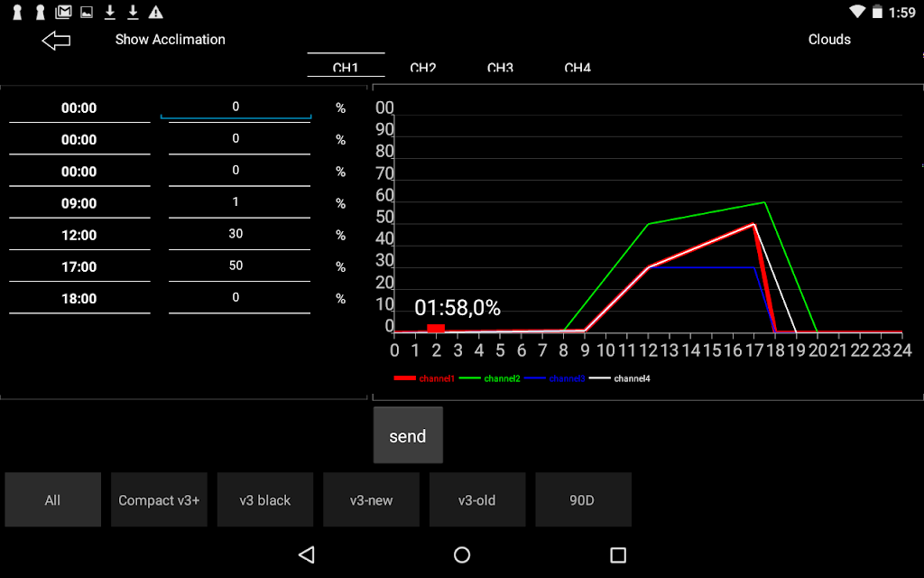The height and width of the screenshot is (578, 924).
Task: Tap the Android home circle icon
Action: 462,555
